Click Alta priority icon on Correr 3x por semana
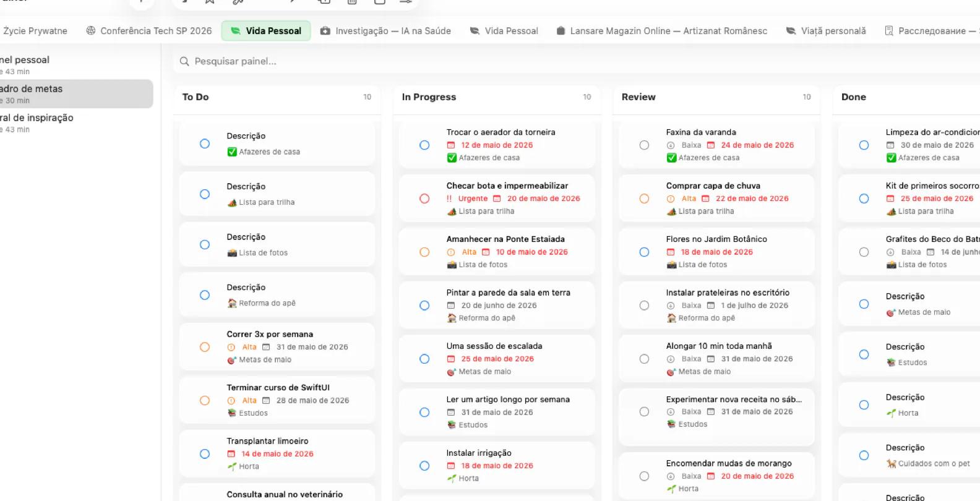Viewport: 980px width, 501px height. pos(231,348)
